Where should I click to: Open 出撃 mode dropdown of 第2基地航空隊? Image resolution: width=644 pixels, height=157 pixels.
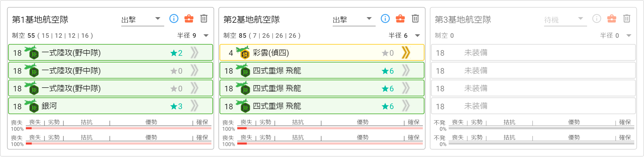click(354, 20)
